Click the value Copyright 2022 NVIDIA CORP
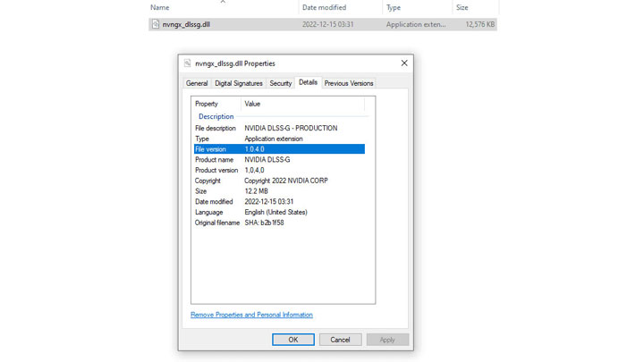 [286, 181]
